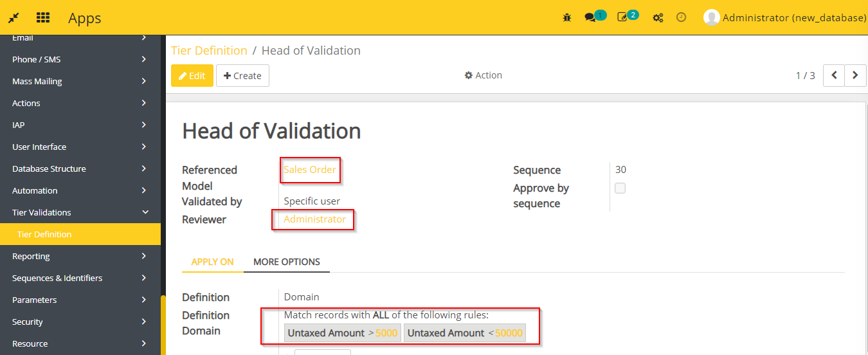The image size is (868, 355).
Task: Expand the Parameters sidebar menu
Action: coord(80,300)
